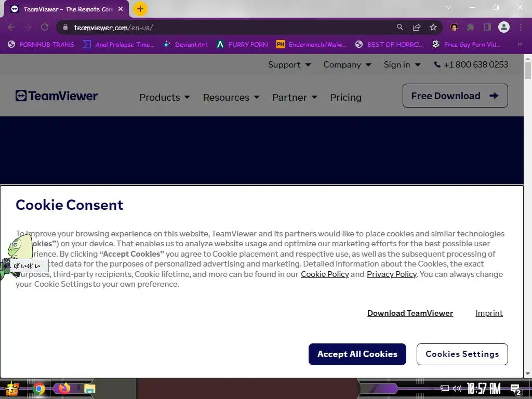Click the volume speaker icon in tray
Screen dimensions: 532x399
point(457,389)
